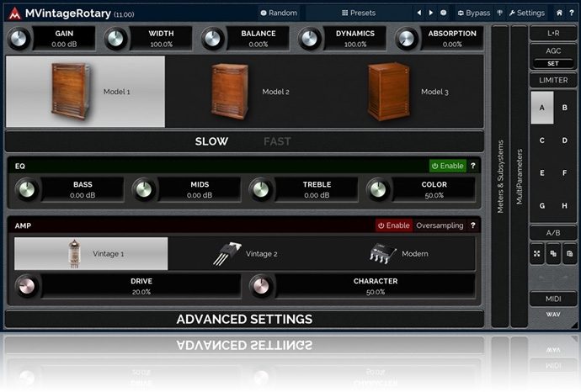Click the A/B compare button
The width and height of the screenshot is (581, 392).
553,233
